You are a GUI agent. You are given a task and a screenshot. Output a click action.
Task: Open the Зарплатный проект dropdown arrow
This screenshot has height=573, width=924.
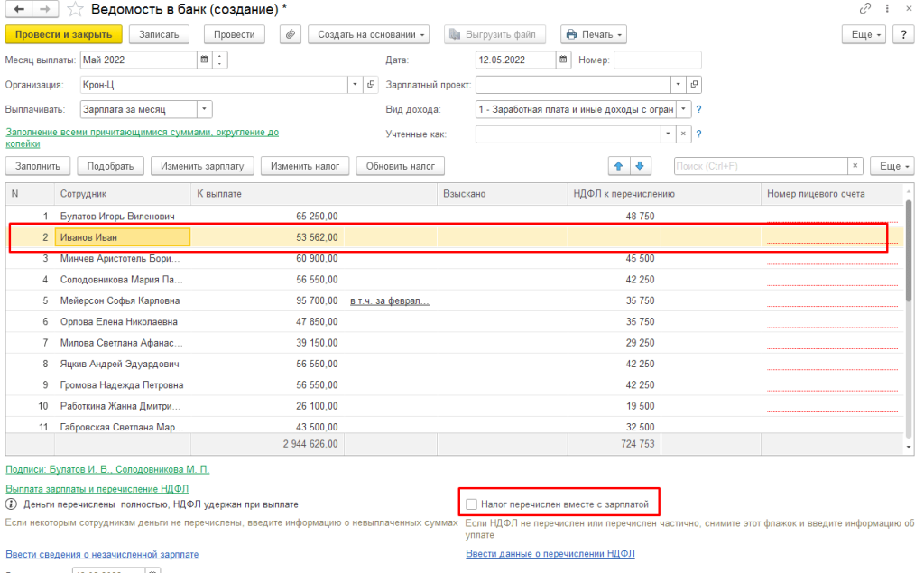(x=679, y=84)
